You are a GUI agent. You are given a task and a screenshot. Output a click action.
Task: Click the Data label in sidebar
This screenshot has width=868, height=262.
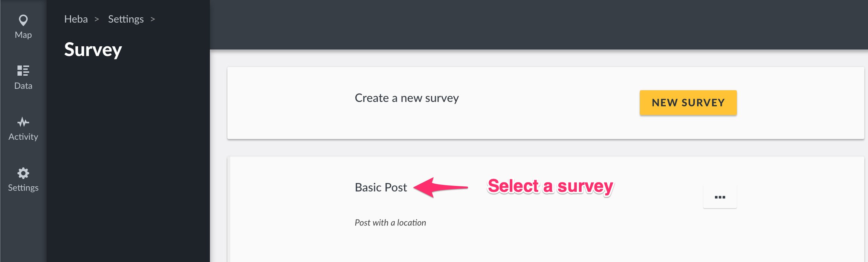click(x=23, y=86)
